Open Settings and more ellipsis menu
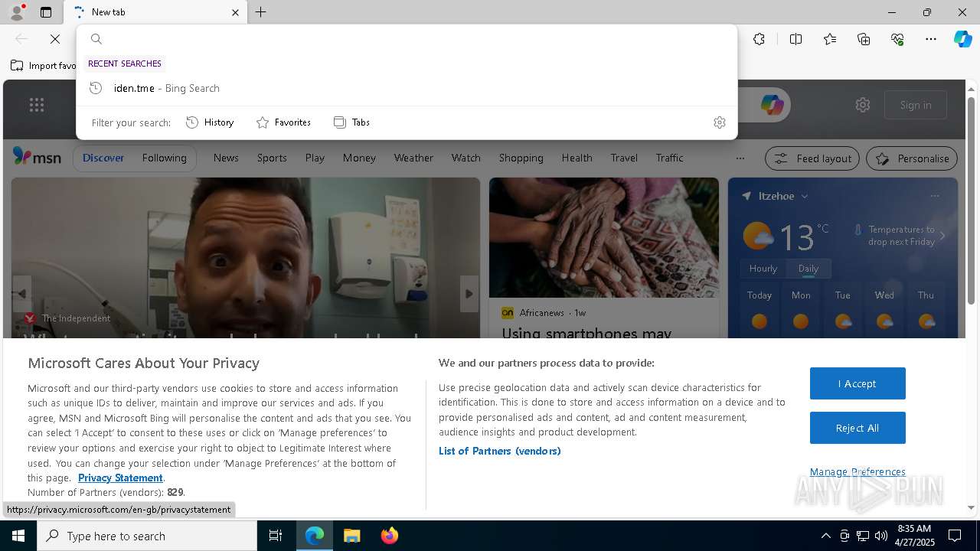The height and width of the screenshot is (551, 980). (931, 39)
